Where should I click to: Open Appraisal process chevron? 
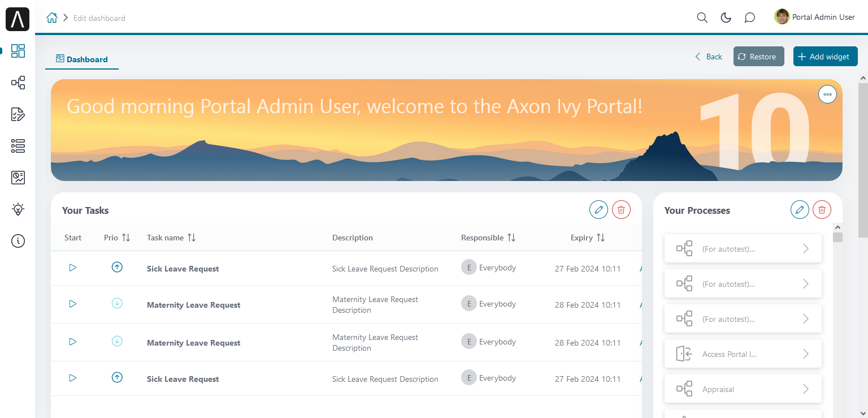806,389
